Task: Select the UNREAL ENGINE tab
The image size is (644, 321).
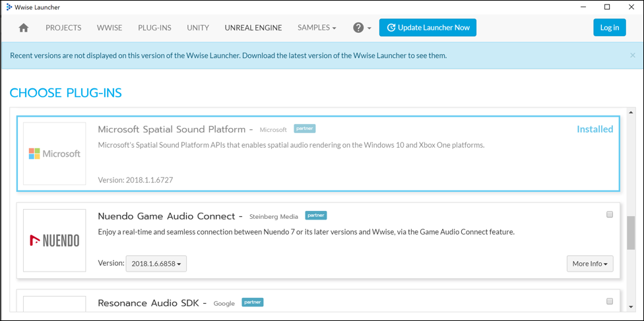Action: [253, 28]
